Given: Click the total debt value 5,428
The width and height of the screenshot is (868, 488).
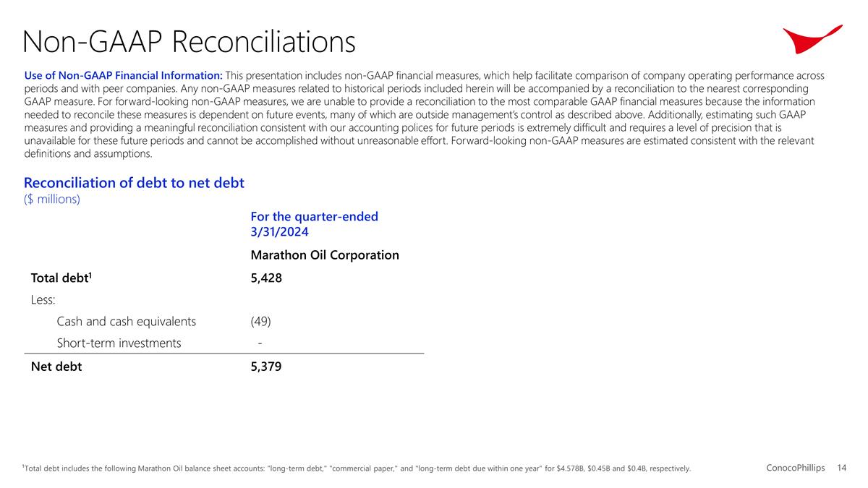Looking at the screenshot, I should 266,278.
